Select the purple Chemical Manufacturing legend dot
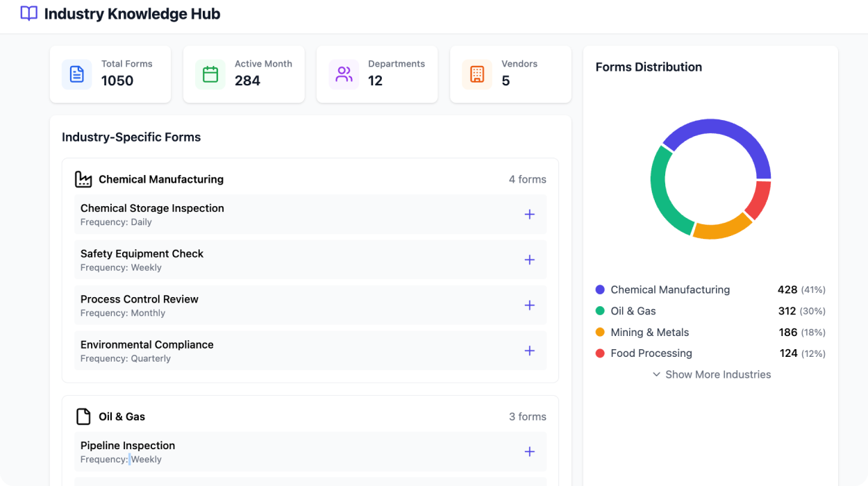Viewport: 868px width, 486px height. [600, 290]
